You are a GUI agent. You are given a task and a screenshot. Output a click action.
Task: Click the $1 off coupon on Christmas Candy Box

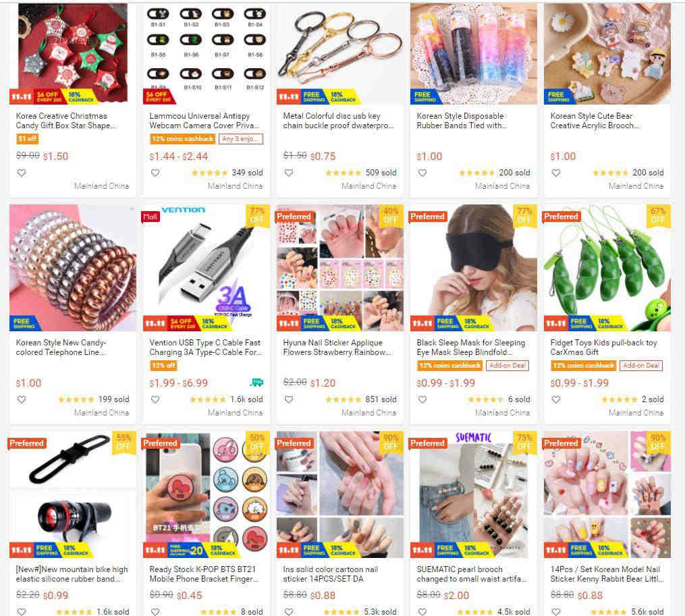coord(28,139)
